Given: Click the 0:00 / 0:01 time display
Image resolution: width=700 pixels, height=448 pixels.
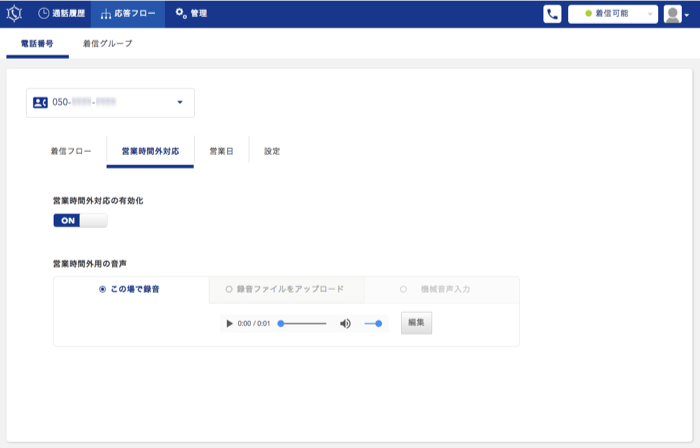Looking at the screenshot, I should 254,324.
